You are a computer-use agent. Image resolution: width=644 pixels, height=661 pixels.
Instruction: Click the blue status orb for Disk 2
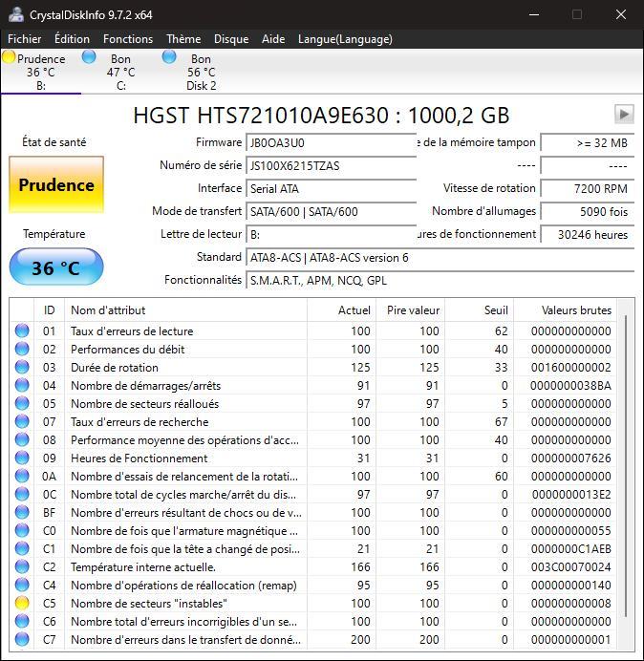[169, 57]
